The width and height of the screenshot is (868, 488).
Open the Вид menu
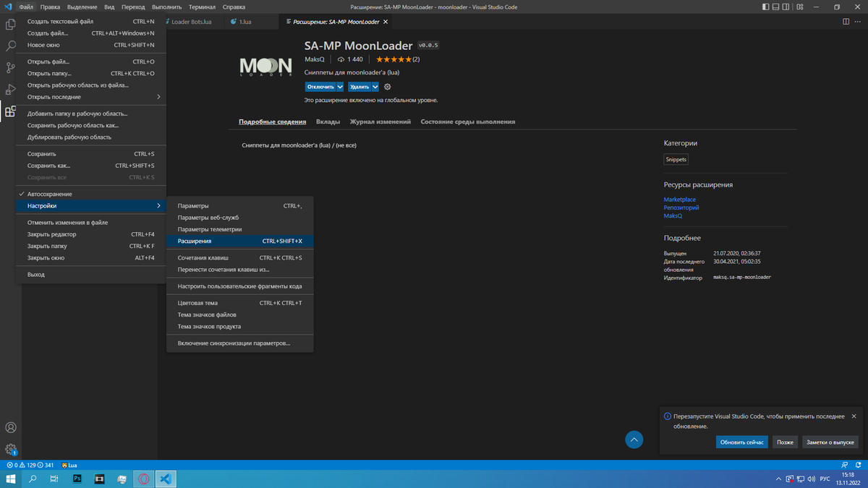[x=109, y=7]
